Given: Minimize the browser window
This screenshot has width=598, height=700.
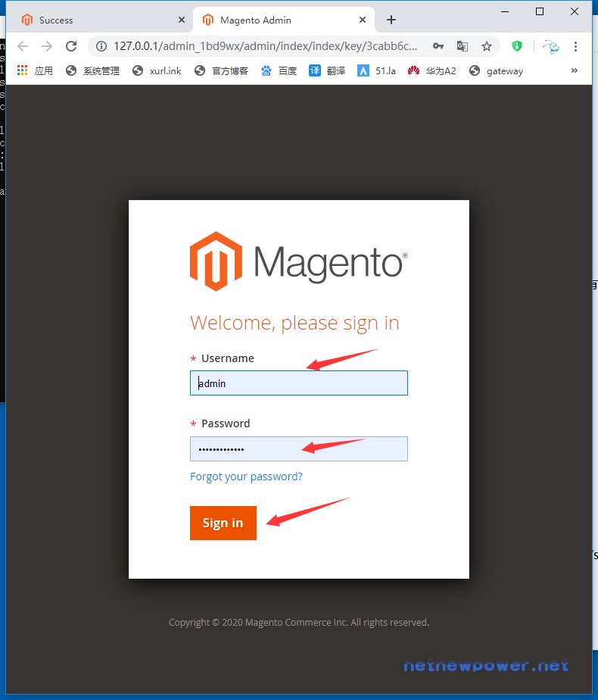Looking at the screenshot, I should point(505,11).
